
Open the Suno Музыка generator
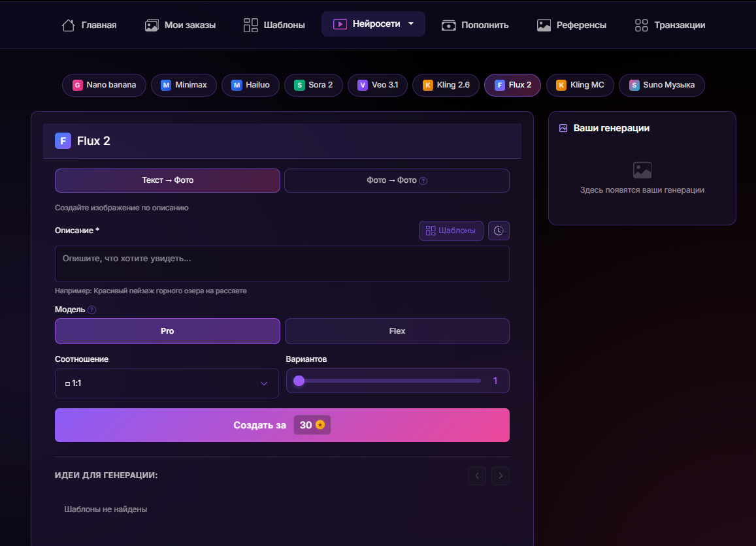tap(661, 86)
